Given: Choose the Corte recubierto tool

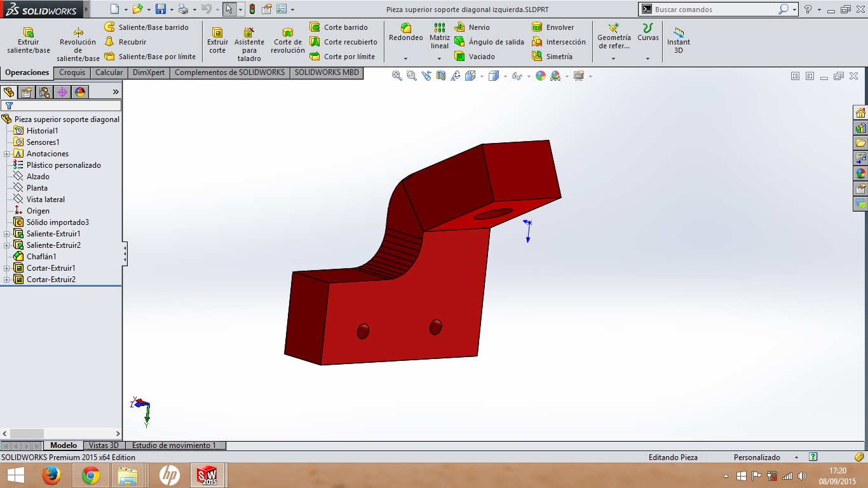Looking at the screenshot, I should (343, 42).
